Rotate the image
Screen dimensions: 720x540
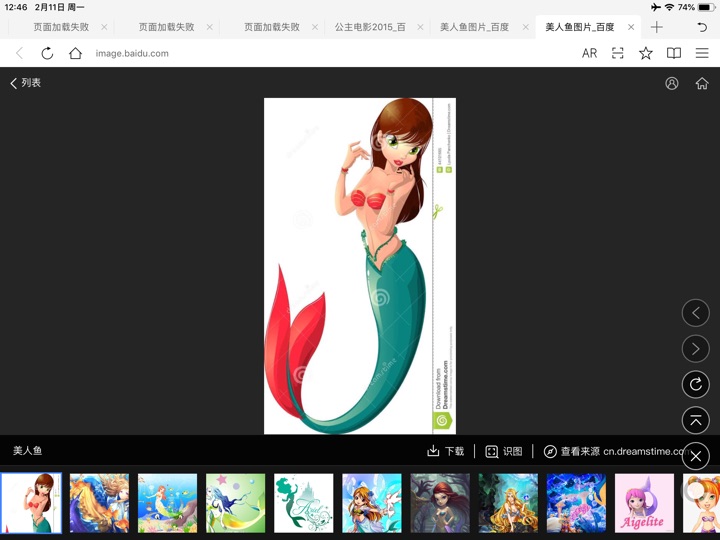[x=695, y=384]
